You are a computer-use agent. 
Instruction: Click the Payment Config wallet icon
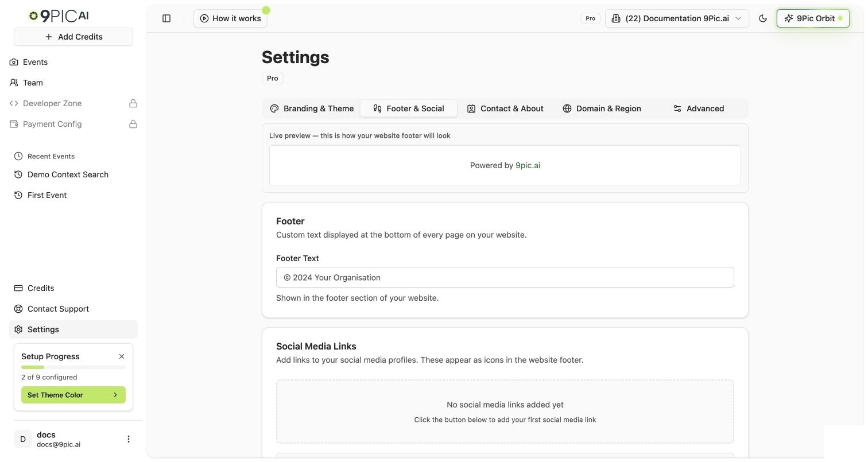(14, 124)
